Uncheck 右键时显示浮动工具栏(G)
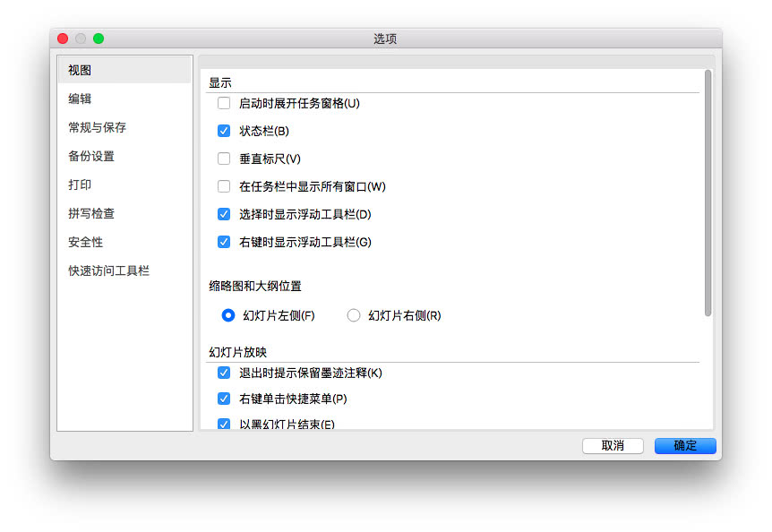This screenshot has width=772, height=532. click(x=224, y=242)
